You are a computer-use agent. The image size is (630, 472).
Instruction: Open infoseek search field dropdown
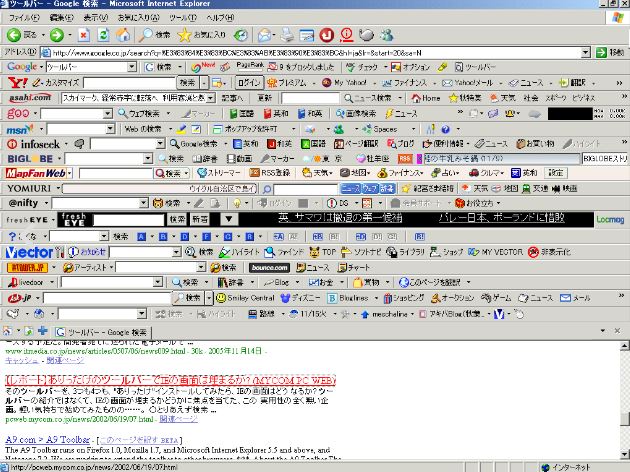point(160,144)
